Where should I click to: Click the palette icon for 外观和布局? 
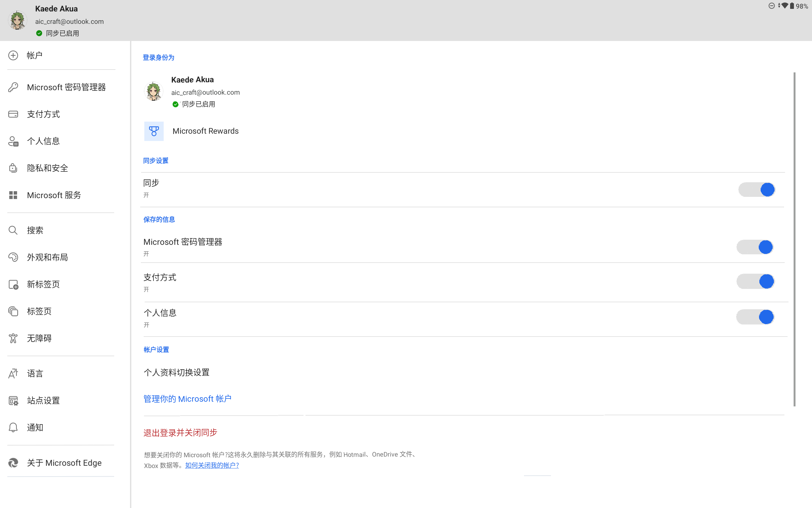(13, 257)
